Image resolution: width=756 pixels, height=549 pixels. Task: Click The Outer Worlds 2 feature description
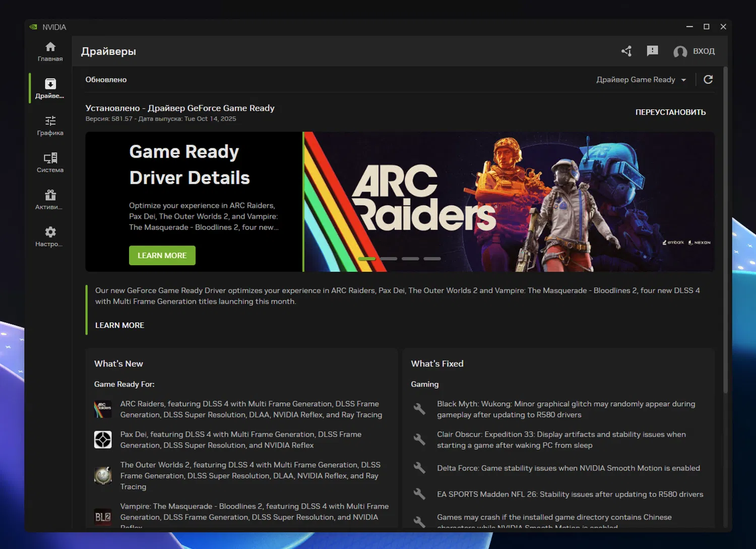coord(250,475)
